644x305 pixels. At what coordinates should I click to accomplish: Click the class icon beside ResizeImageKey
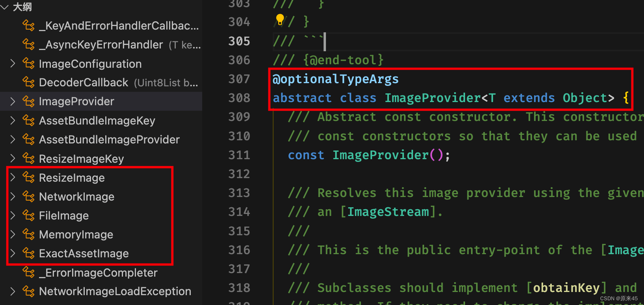click(28, 158)
